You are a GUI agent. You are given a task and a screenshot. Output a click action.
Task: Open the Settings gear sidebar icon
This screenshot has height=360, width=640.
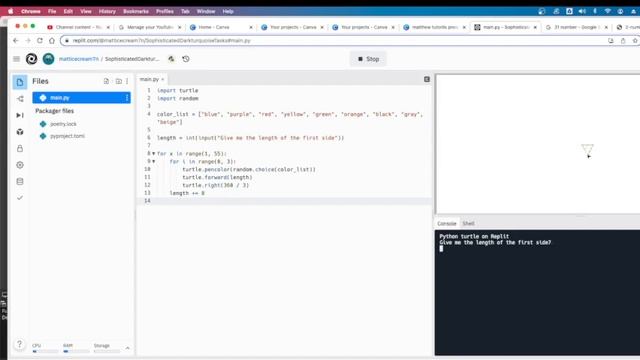(20, 165)
